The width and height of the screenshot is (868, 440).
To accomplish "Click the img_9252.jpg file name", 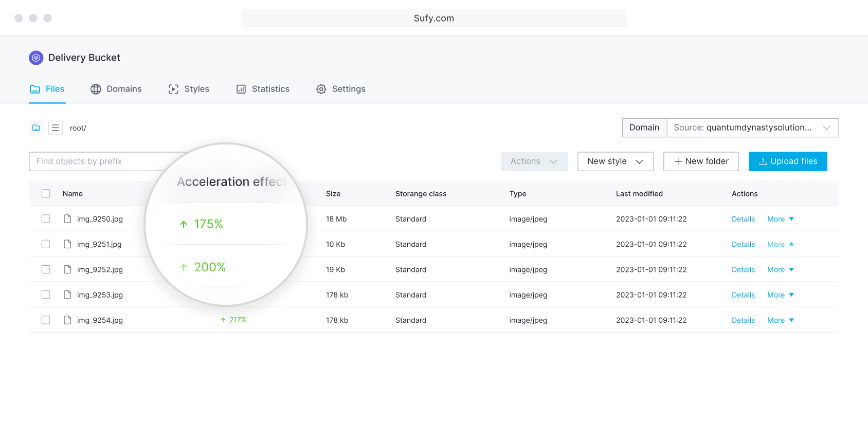I will 100,269.
